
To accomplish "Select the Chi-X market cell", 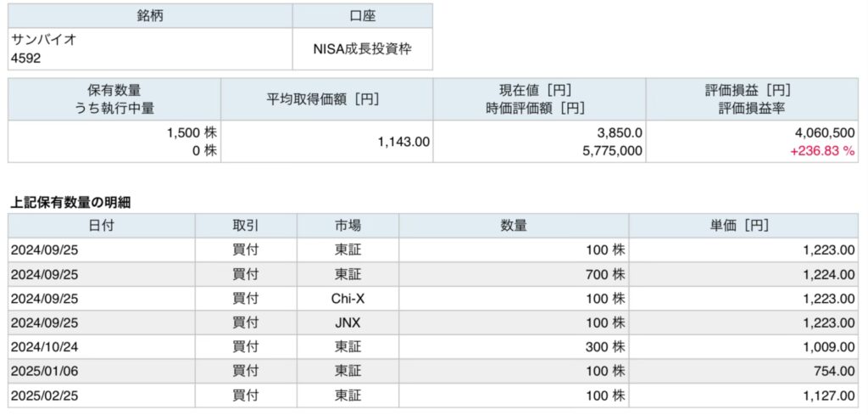I will 348,299.
